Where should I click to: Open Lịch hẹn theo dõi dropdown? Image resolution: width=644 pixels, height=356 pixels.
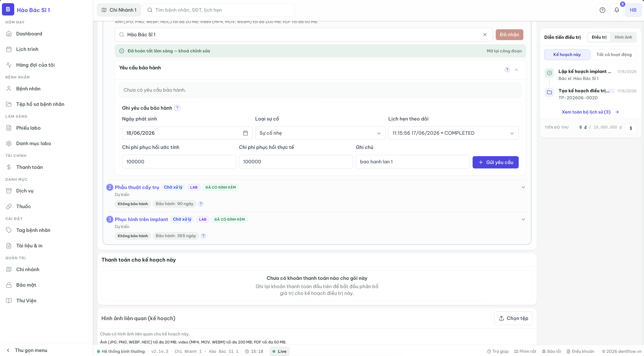(x=453, y=133)
